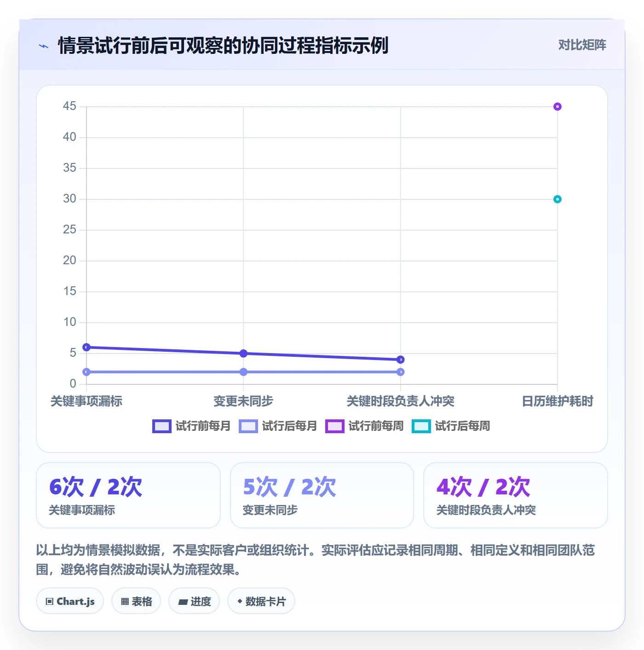Select the dark blue point above 变更未同步
The height and width of the screenshot is (650, 644).
[x=243, y=354]
